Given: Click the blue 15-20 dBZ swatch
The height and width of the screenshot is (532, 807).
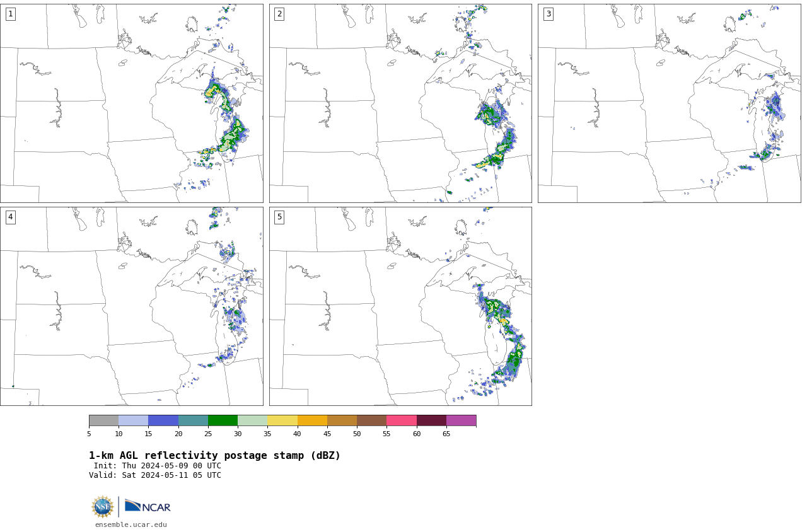Looking at the screenshot, I should pyautogui.click(x=163, y=420).
